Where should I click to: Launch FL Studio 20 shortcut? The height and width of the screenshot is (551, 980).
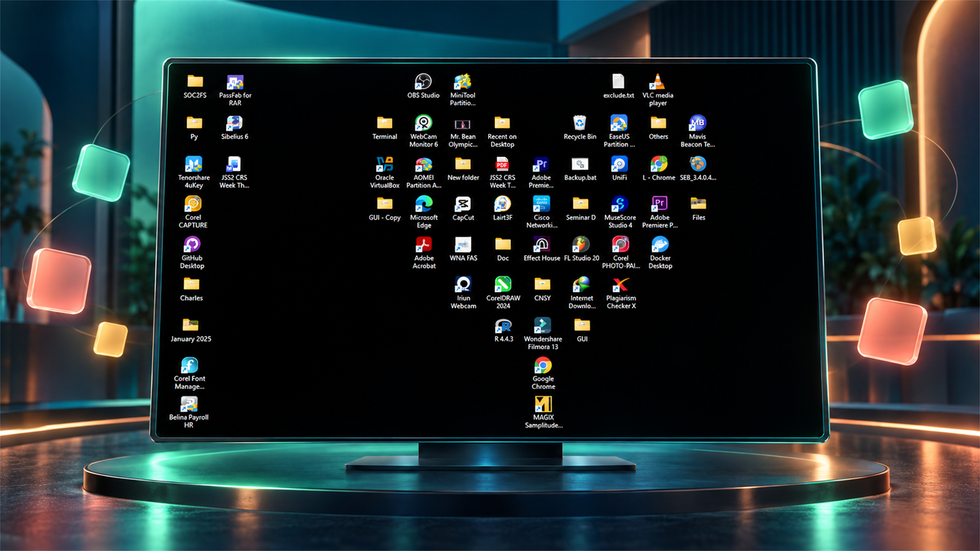581,245
